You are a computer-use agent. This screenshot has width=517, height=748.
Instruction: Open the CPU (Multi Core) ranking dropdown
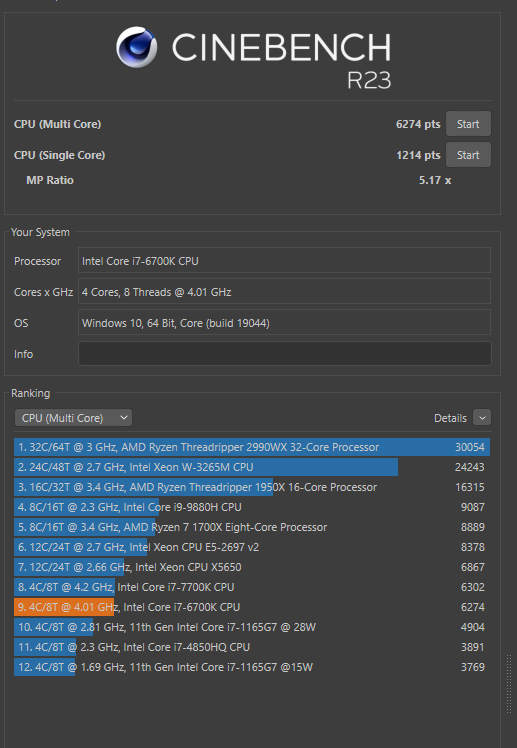(x=73, y=418)
